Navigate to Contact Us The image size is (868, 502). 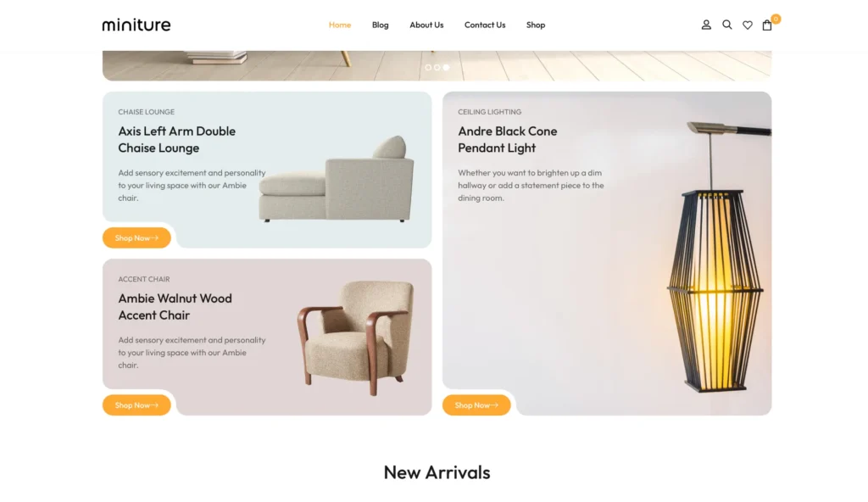click(484, 25)
